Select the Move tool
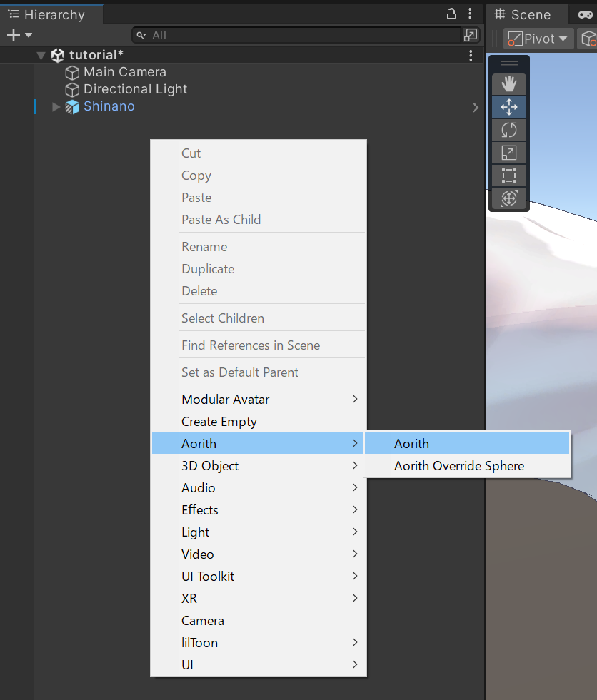597x700 pixels. coord(508,106)
